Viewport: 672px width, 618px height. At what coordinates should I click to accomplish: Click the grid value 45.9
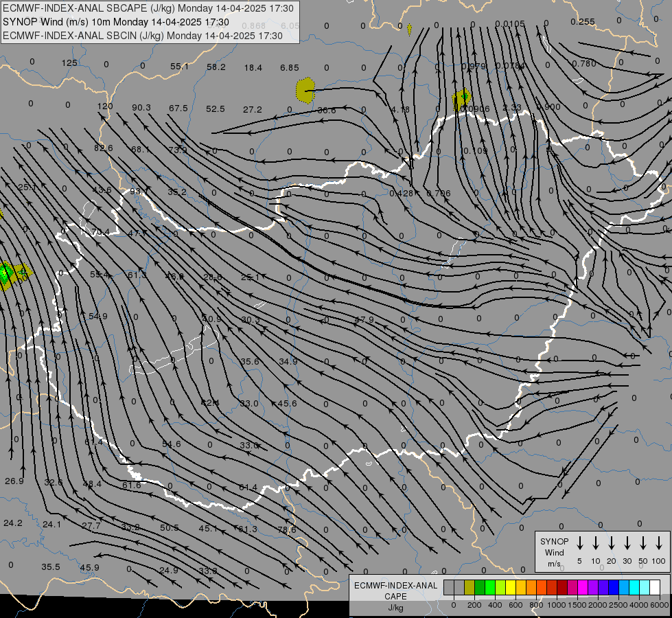(x=89, y=567)
